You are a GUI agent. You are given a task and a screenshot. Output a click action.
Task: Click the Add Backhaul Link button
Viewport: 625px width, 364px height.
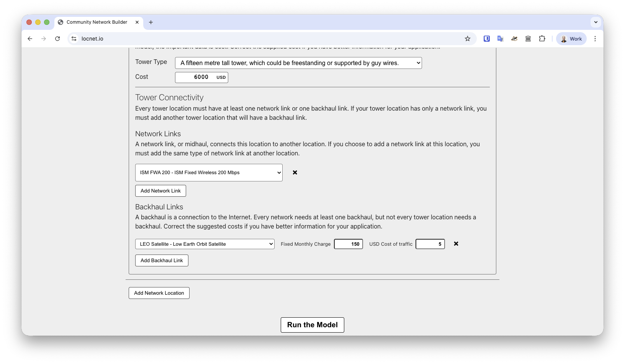(x=161, y=260)
